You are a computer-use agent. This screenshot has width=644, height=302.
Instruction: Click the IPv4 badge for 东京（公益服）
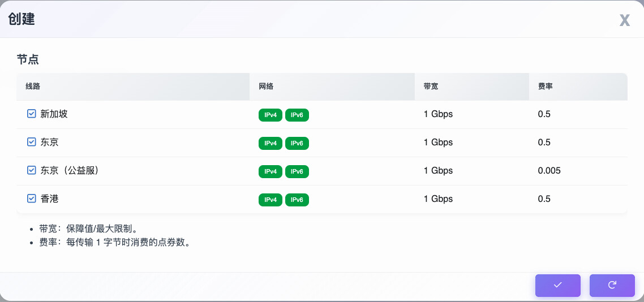[x=271, y=171]
